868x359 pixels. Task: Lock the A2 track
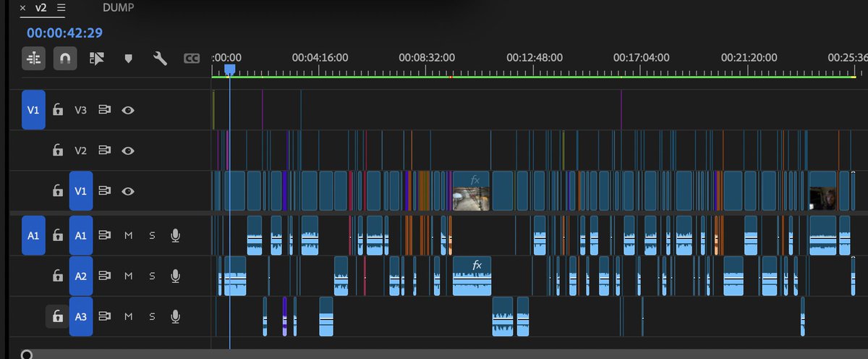pos(58,276)
